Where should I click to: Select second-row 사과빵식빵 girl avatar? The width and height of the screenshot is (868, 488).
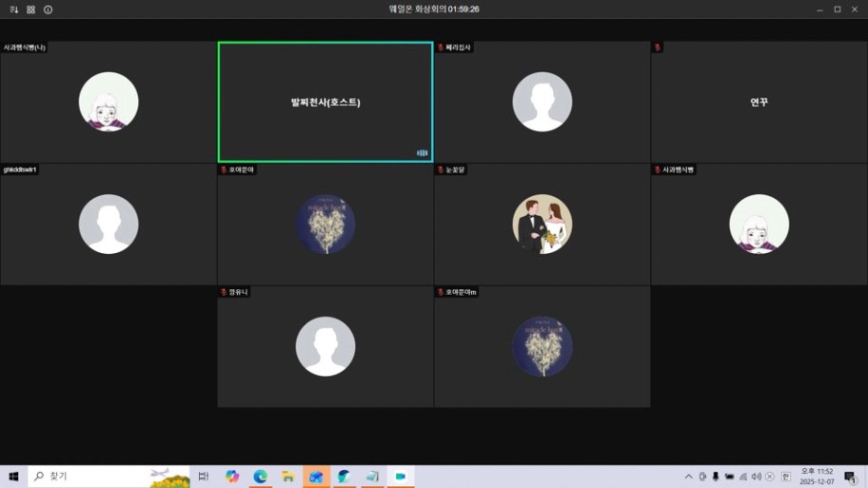[759, 224]
